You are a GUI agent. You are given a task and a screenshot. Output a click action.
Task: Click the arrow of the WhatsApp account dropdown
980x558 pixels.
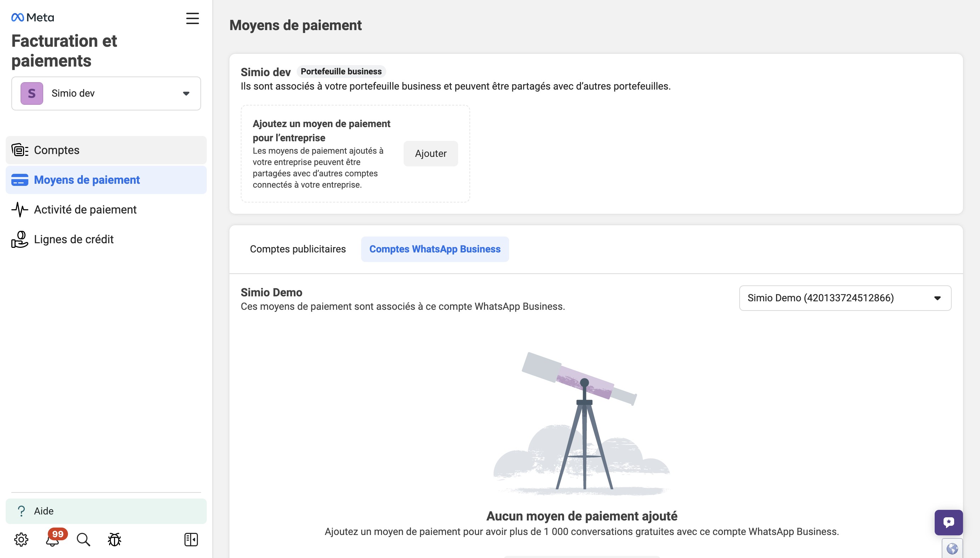[x=937, y=298]
